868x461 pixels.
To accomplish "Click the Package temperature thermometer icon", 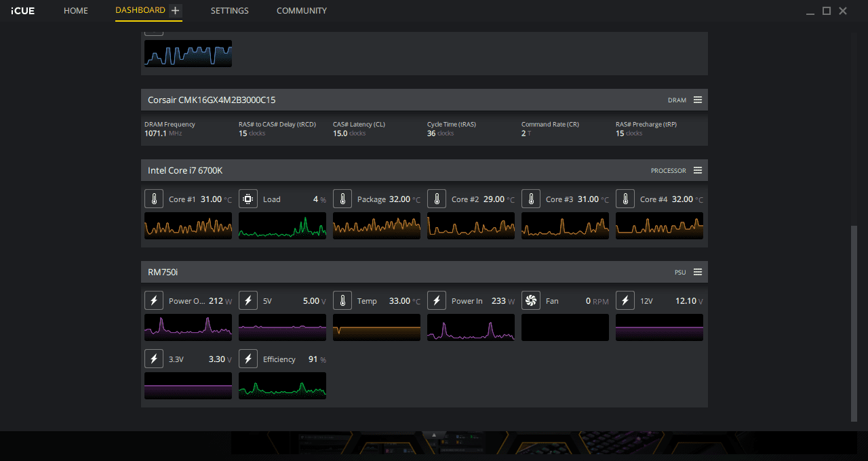I will point(342,199).
